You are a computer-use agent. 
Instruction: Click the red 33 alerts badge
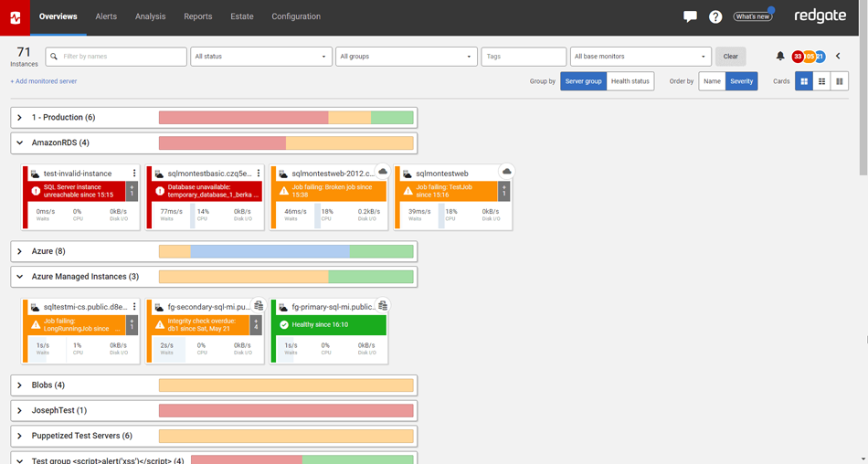(x=797, y=57)
